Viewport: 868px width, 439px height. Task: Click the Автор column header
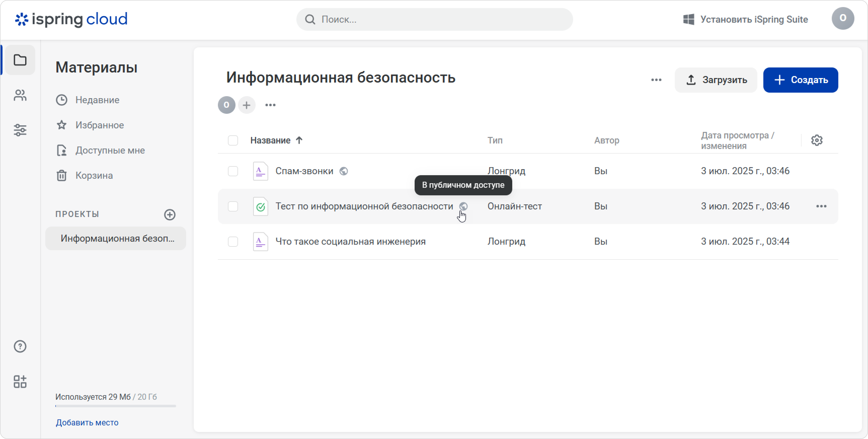tap(607, 140)
